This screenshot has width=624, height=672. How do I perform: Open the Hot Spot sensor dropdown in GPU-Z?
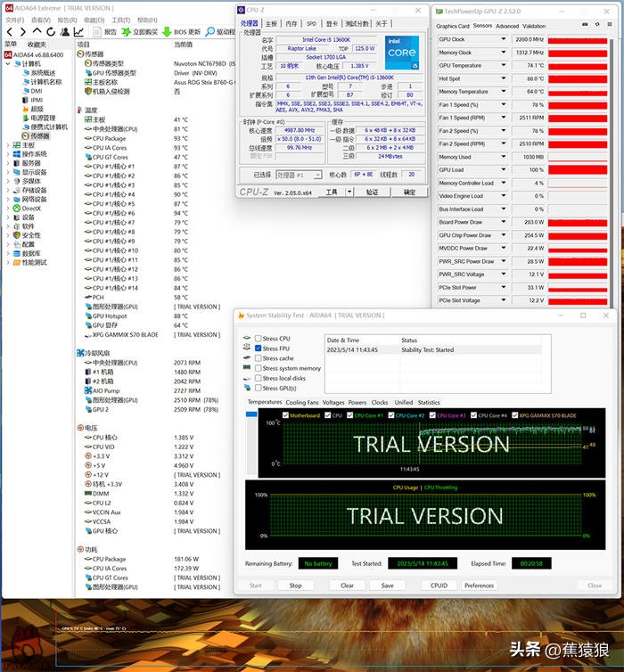tap(504, 78)
